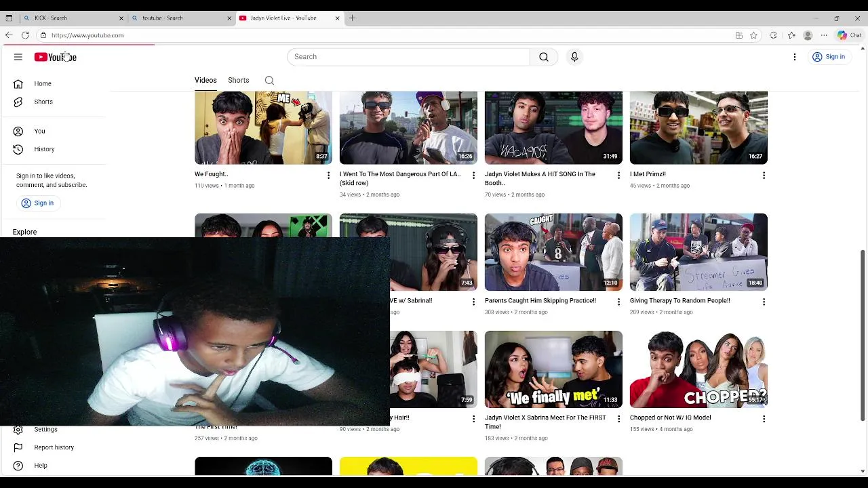Open the 'I Met Primz!!' thumbnail

pos(698,127)
